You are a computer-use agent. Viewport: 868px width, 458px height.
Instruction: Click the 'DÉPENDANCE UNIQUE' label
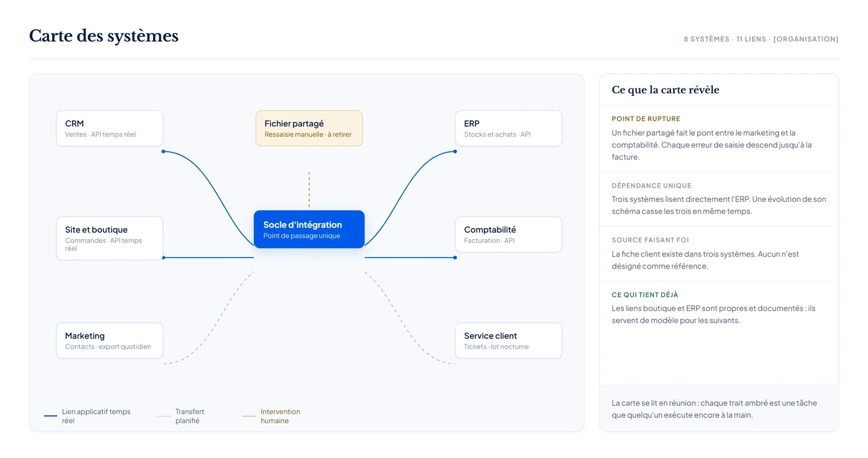click(x=652, y=186)
